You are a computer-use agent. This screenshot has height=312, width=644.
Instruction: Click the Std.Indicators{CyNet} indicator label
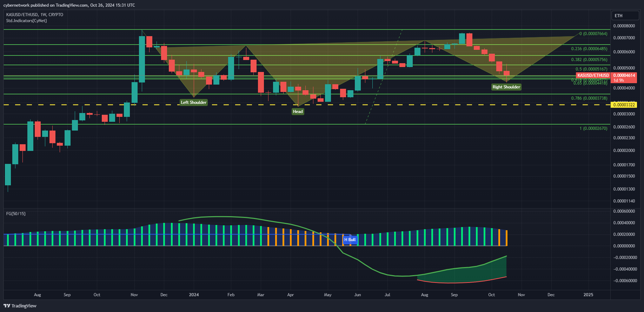26,21
